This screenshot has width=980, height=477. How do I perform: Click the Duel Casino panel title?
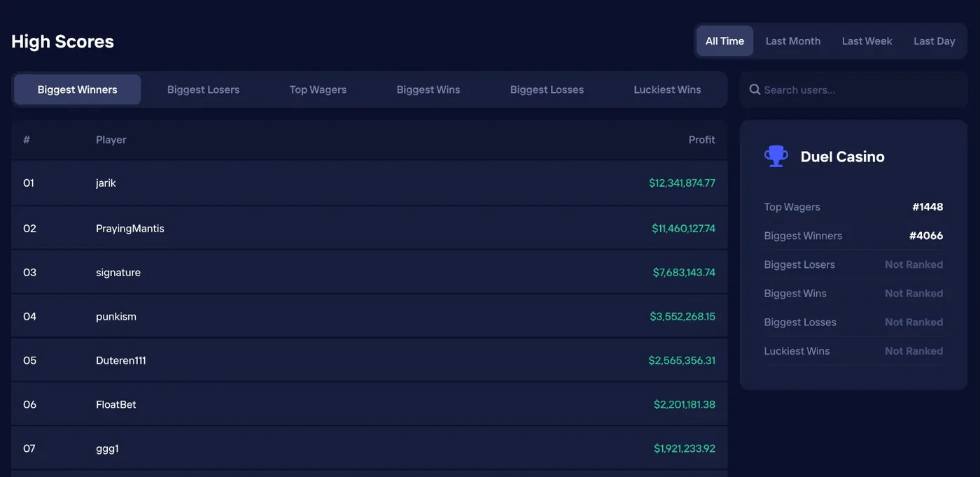coord(842,157)
